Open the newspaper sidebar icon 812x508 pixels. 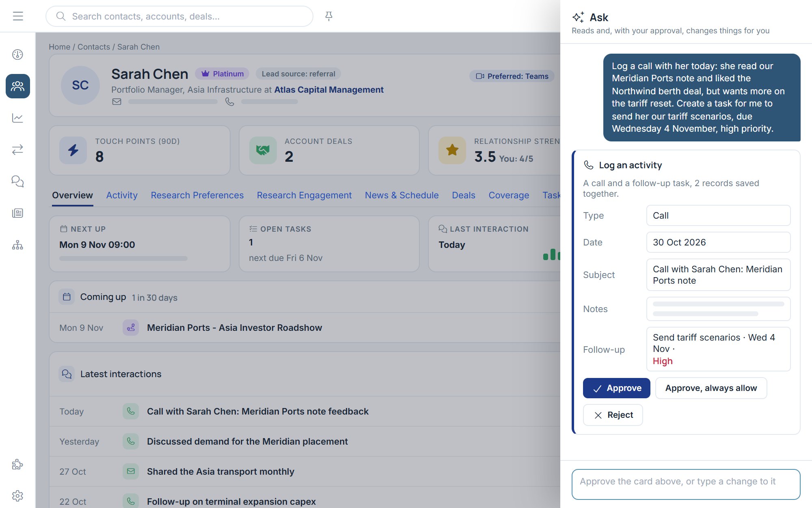click(x=17, y=213)
